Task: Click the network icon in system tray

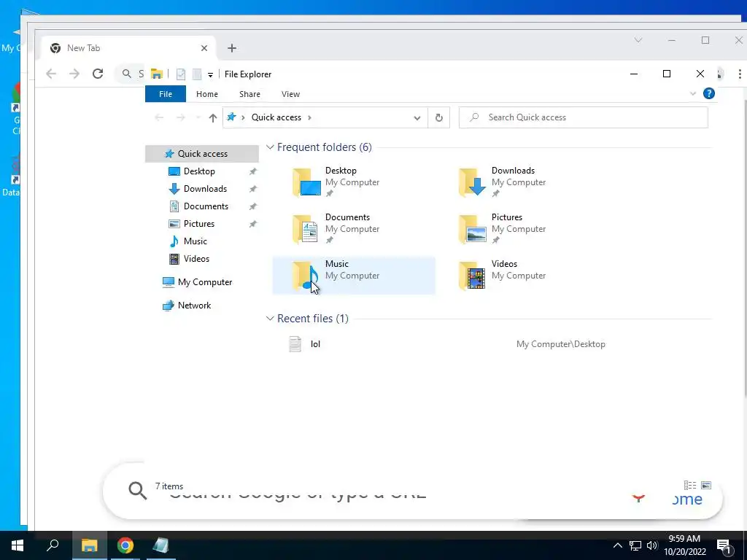Action: (x=635, y=545)
